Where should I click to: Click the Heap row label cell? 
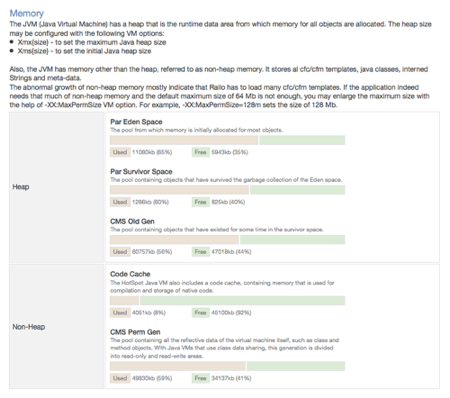point(57,187)
